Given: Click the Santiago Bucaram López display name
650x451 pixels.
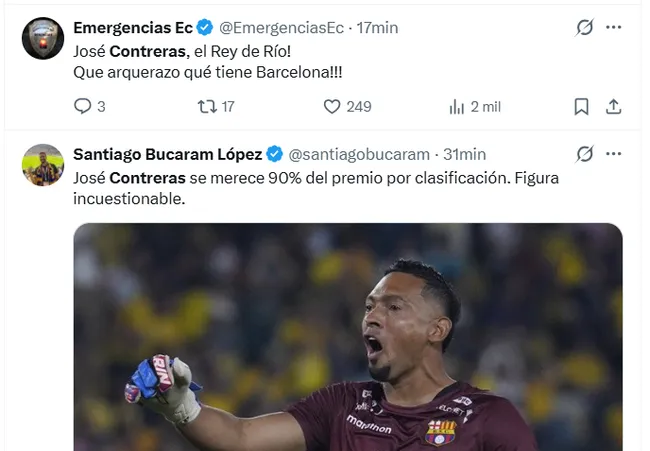Looking at the screenshot, I should pos(167,154).
